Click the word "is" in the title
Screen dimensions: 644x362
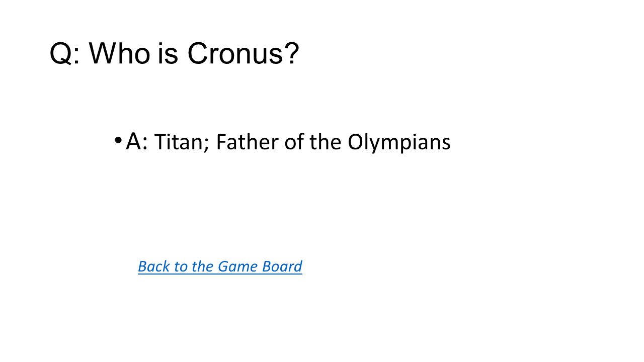click(x=168, y=53)
